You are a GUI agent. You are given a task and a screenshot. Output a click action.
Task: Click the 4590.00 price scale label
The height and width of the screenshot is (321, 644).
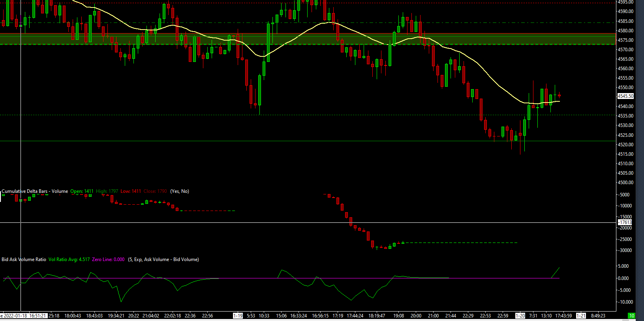[x=625, y=12]
